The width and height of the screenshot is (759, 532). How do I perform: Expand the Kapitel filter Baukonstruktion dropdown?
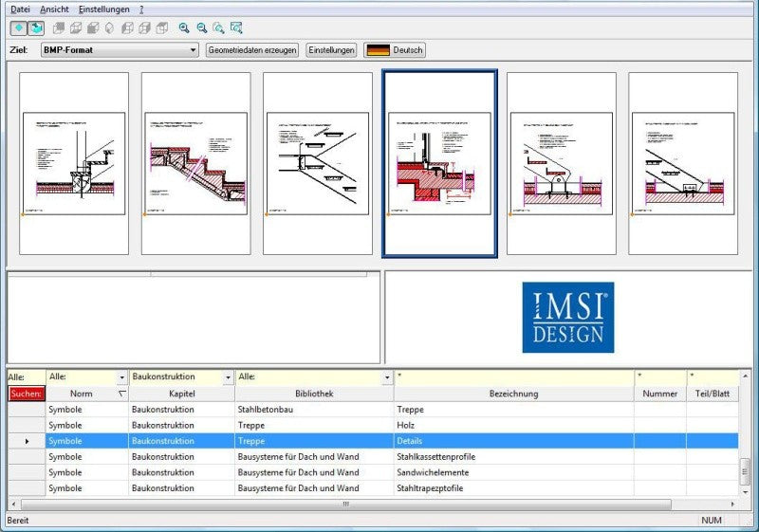click(x=228, y=377)
